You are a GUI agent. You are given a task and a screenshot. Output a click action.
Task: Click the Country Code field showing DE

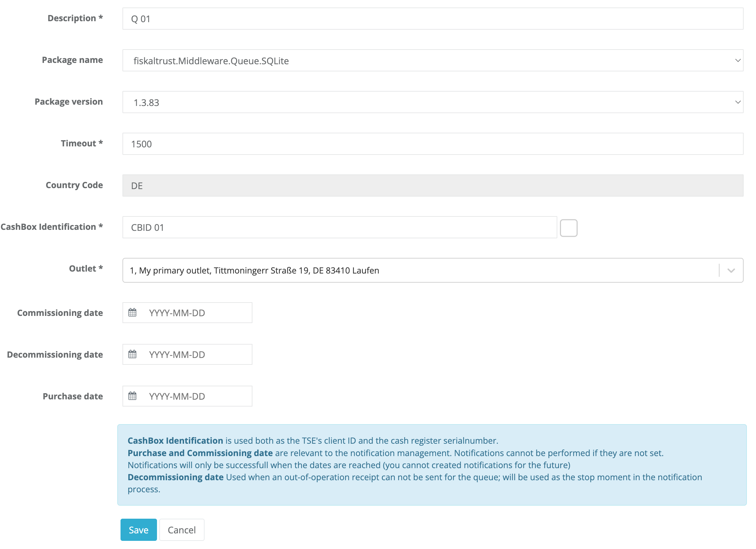[433, 185]
